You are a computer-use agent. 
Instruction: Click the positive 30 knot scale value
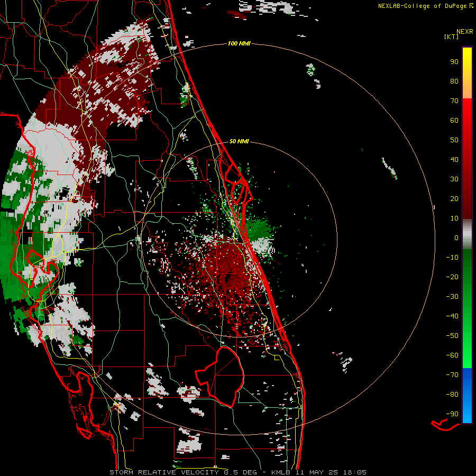[454, 179]
